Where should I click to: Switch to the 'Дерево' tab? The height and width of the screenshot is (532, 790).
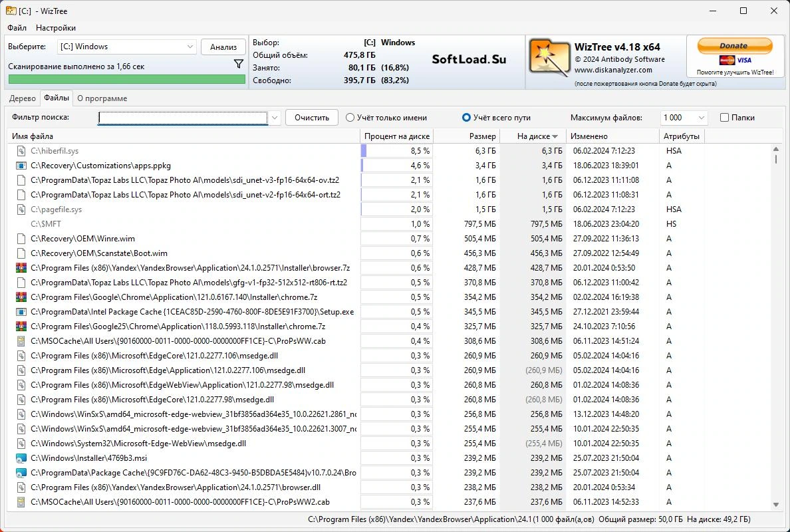click(22, 98)
